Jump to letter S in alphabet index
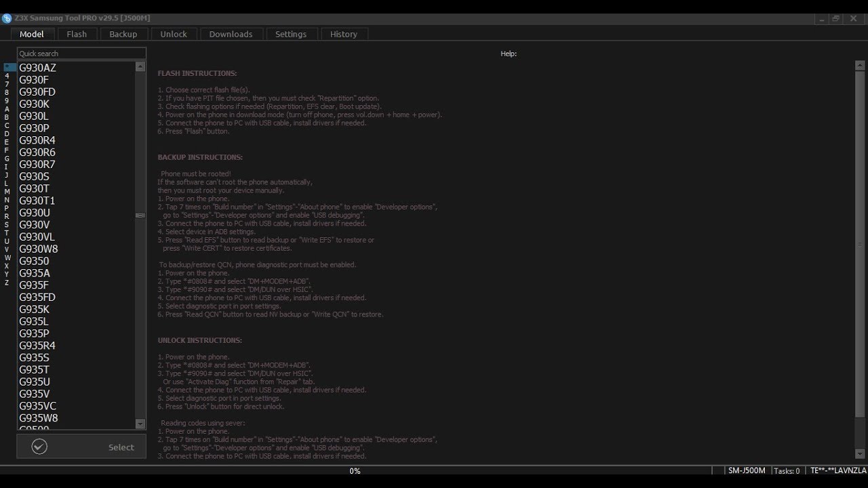 (x=7, y=225)
